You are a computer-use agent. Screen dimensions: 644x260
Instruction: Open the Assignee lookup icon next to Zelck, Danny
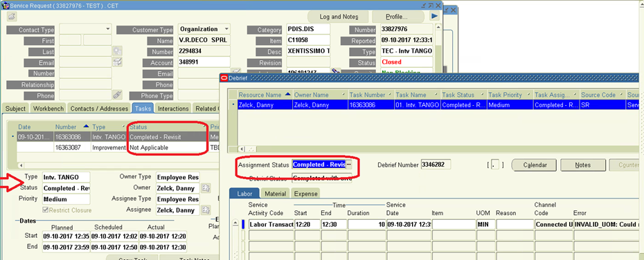[x=206, y=210]
